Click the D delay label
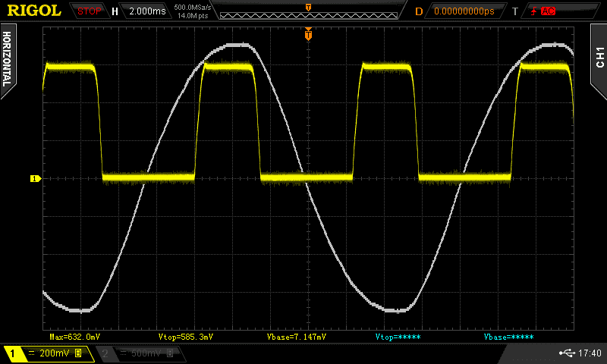 (x=419, y=11)
